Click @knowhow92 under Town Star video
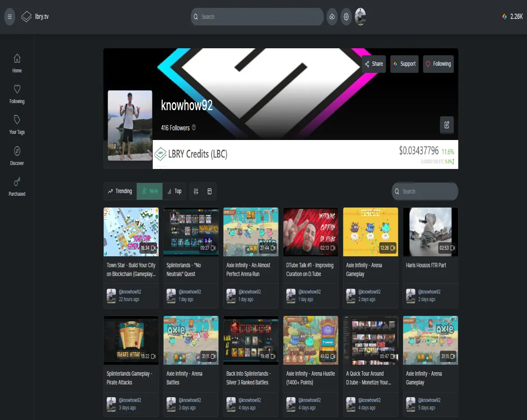Viewport: 527px width, 420px height. [x=130, y=292]
